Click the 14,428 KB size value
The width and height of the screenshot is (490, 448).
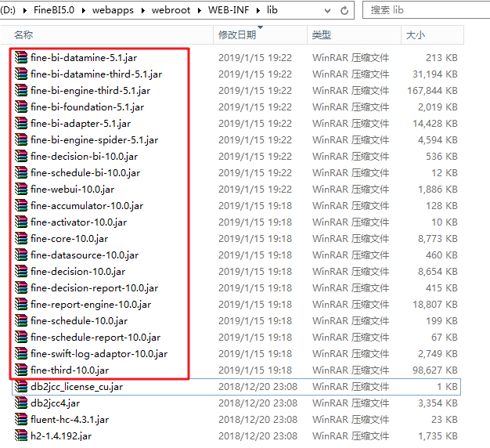click(x=434, y=124)
